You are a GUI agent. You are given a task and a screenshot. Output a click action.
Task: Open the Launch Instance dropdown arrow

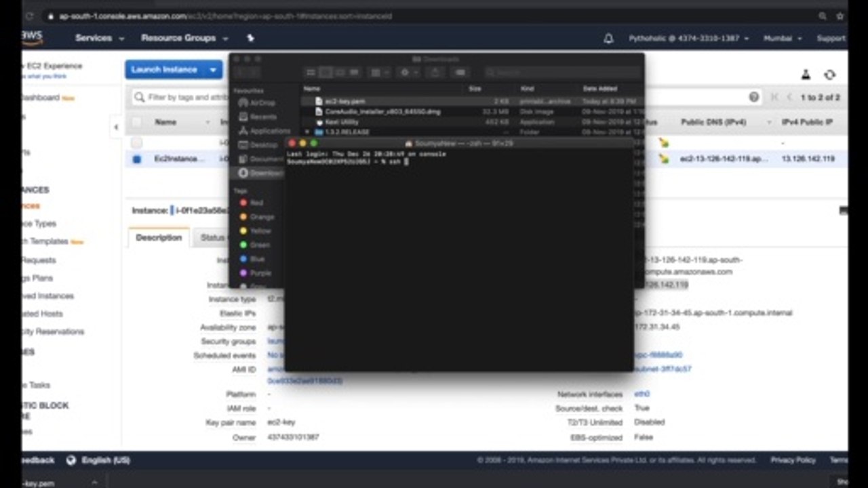213,70
